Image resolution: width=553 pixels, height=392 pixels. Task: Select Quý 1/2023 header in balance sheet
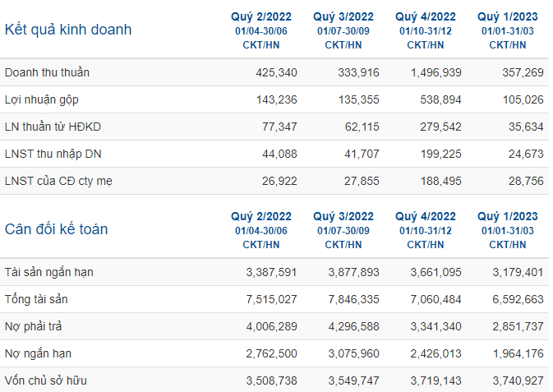(508, 216)
